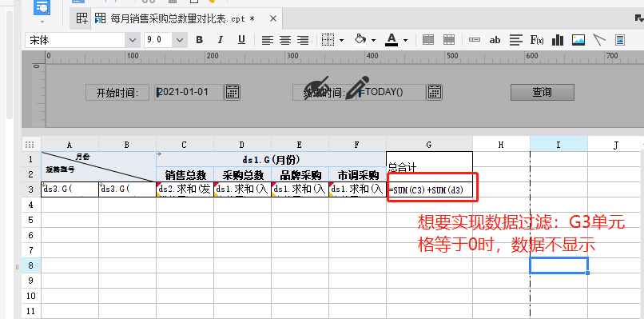Screen dimensions: 644x319
Task: Apply the font color A swatch
Action: (x=392, y=40)
